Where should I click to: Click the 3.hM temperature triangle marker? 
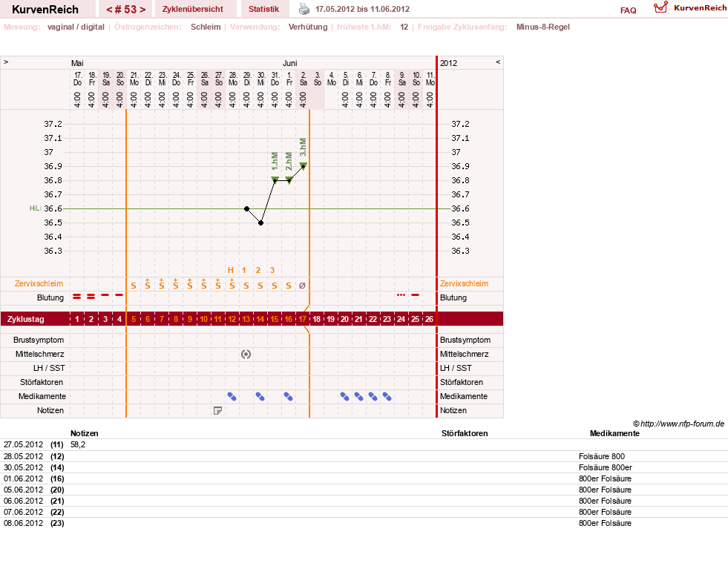304,165
